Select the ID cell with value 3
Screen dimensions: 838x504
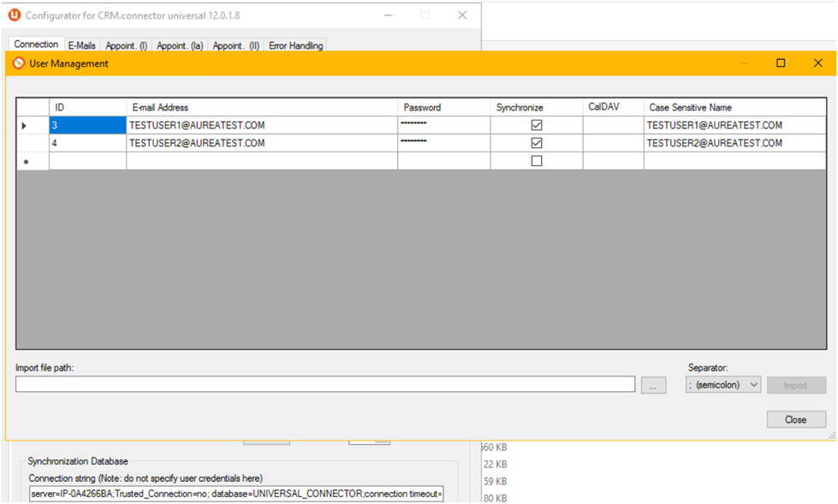(87, 126)
